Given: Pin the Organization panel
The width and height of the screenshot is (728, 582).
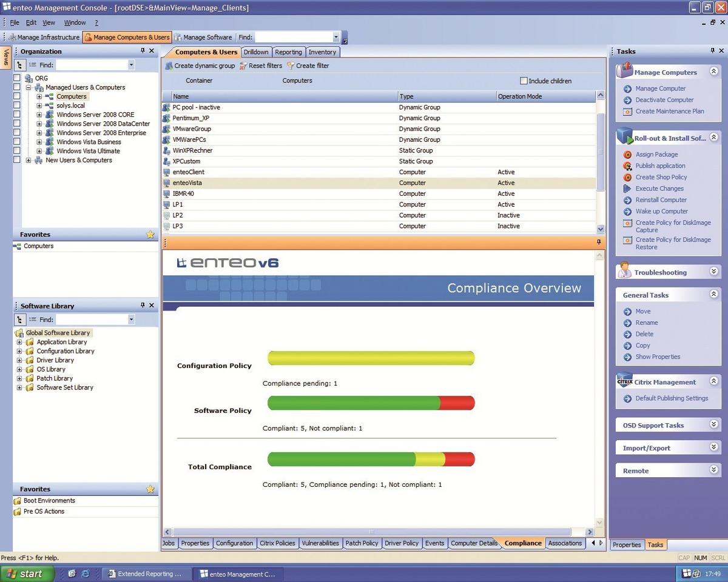Looking at the screenshot, I should point(143,52).
